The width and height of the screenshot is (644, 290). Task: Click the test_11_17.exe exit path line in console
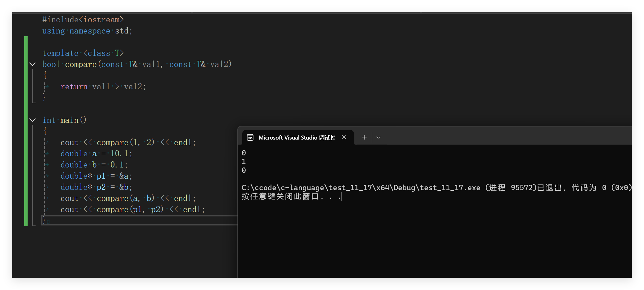click(436, 188)
